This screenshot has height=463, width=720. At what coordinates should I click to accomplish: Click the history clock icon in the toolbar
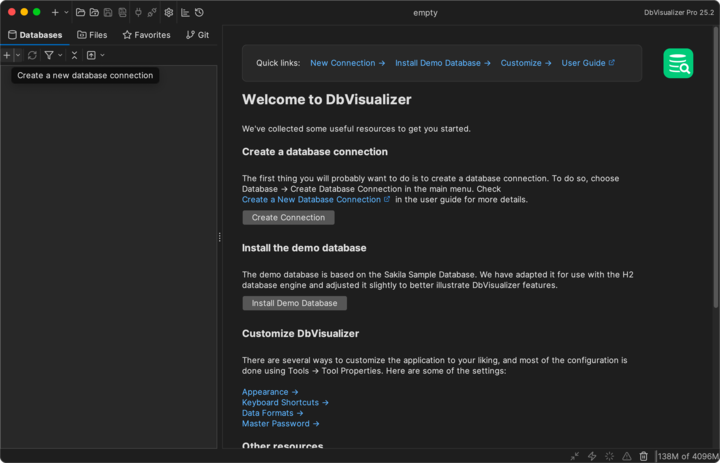pos(199,12)
